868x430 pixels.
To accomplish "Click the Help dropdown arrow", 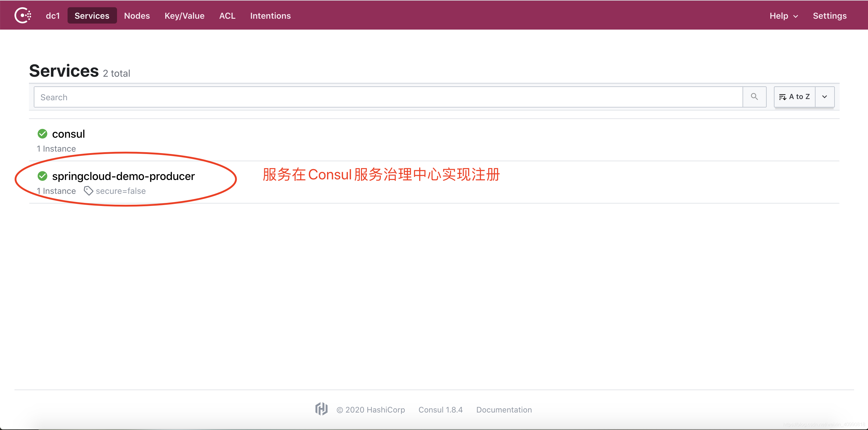I will 796,15.
